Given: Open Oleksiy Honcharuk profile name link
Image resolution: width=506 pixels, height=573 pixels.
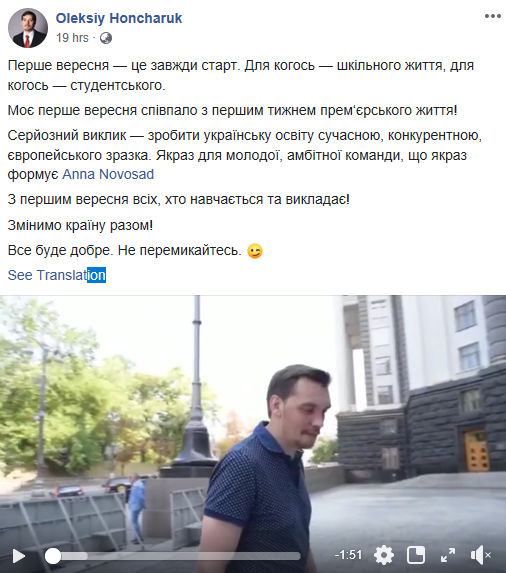Looking at the screenshot, I should pos(119,18).
